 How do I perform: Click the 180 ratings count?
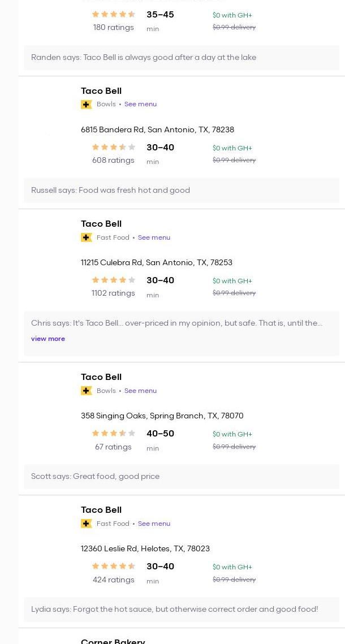pos(114,27)
